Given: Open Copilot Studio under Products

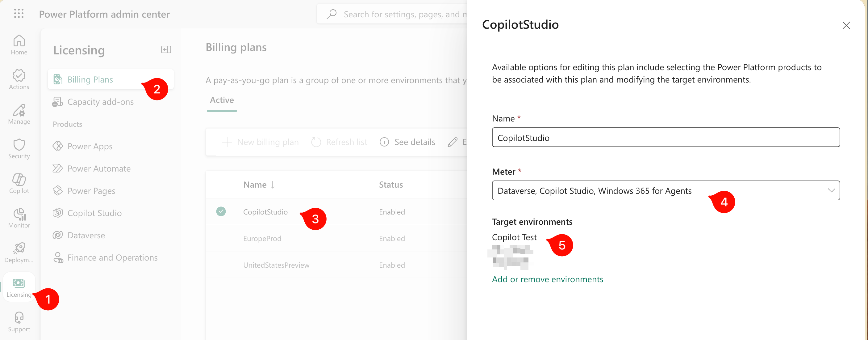Looking at the screenshot, I should click(x=94, y=213).
